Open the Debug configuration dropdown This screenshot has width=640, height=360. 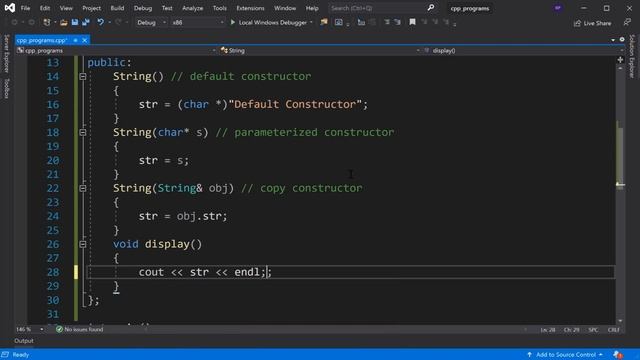click(151, 22)
